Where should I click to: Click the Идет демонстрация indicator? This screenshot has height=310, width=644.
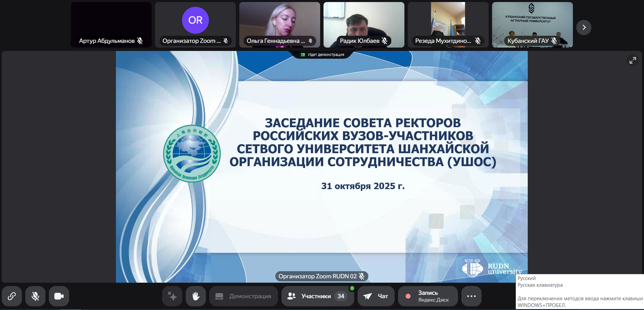[323, 55]
